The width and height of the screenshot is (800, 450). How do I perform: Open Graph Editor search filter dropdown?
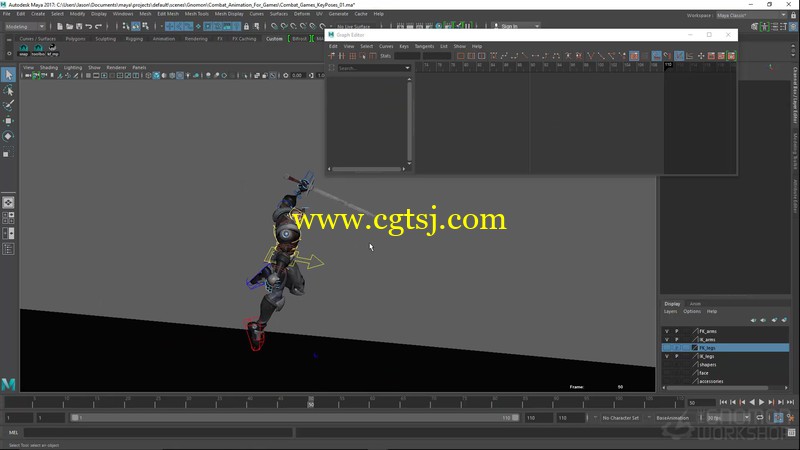tap(407, 68)
